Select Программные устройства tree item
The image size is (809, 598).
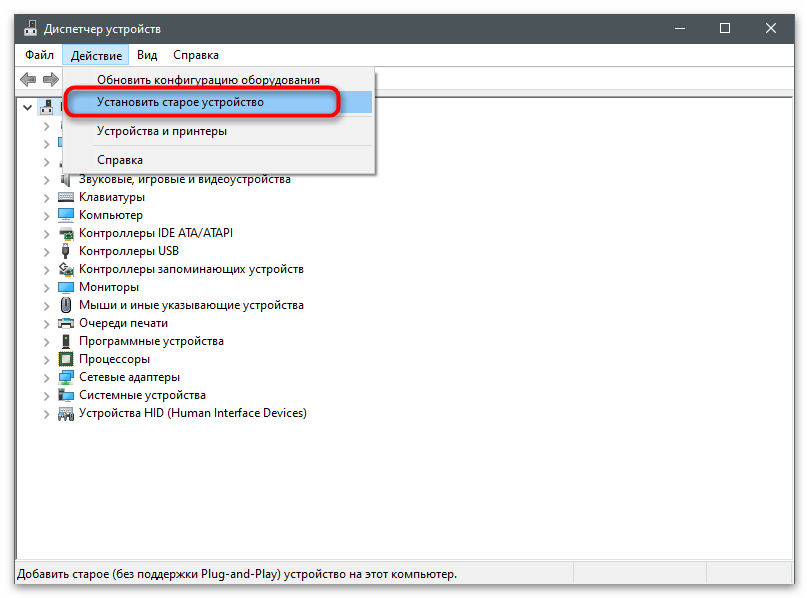pos(151,341)
